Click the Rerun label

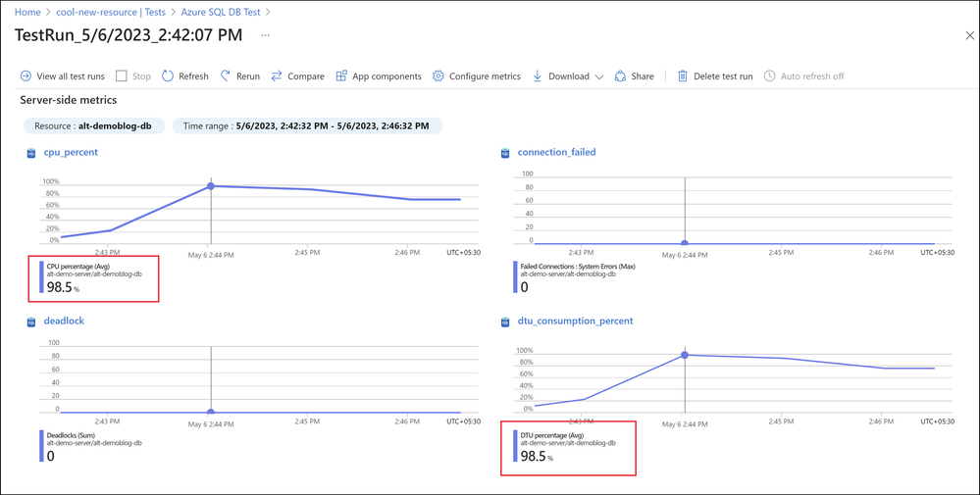[248, 76]
